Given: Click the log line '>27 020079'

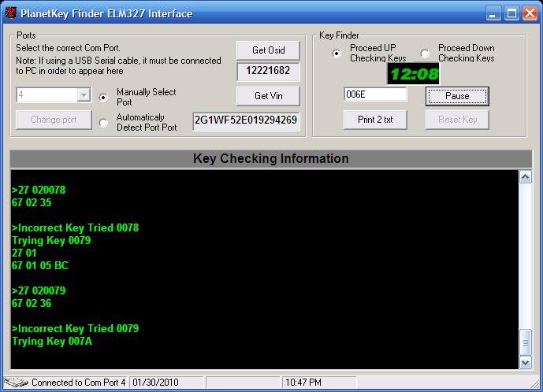Looking at the screenshot, I should click(x=39, y=290).
